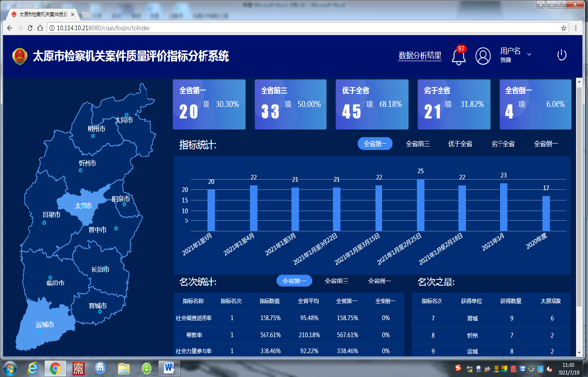Select 全省倒一 tab in 名次统计

point(380,281)
